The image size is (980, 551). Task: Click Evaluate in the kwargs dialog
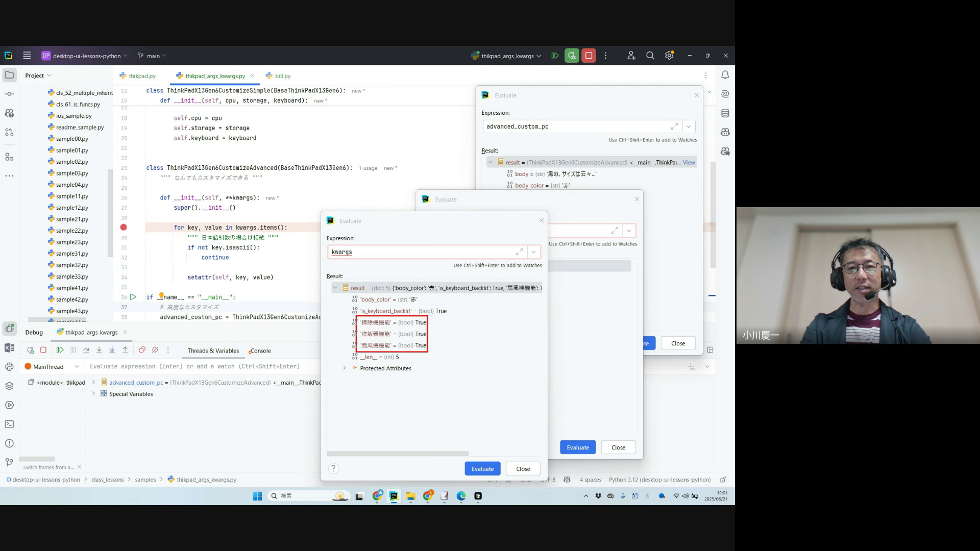coord(482,469)
